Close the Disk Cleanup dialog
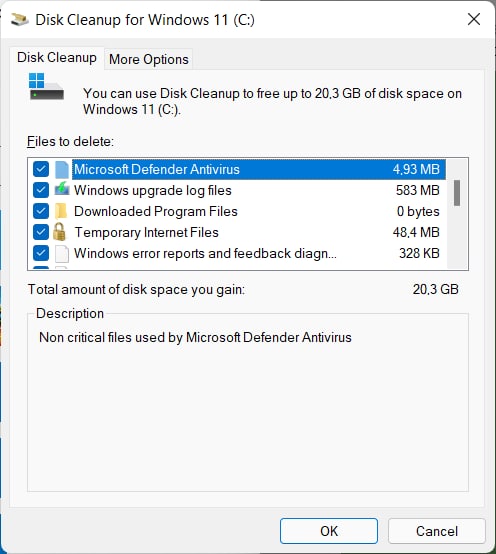The height and width of the screenshot is (554, 496). tap(474, 19)
